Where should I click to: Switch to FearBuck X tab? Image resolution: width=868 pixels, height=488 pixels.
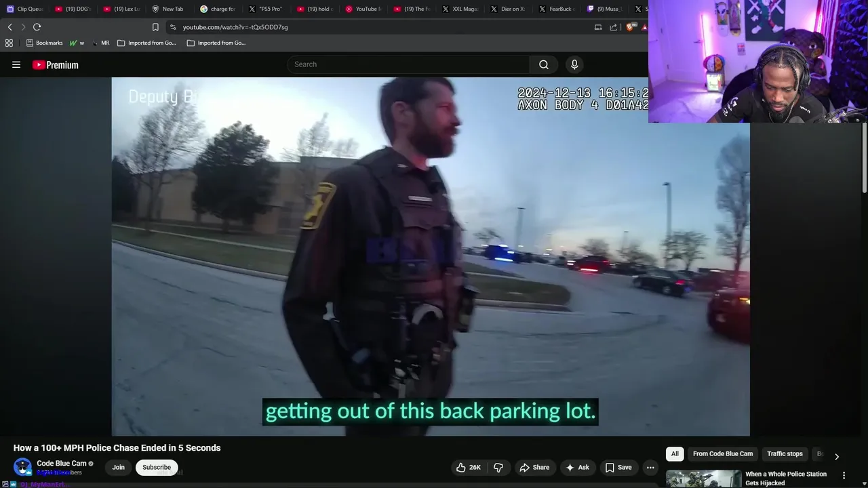click(x=557, y=9)
